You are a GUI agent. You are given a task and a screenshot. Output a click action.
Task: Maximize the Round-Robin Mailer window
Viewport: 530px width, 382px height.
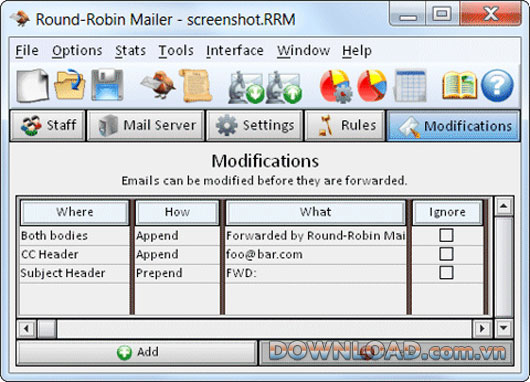442,14
